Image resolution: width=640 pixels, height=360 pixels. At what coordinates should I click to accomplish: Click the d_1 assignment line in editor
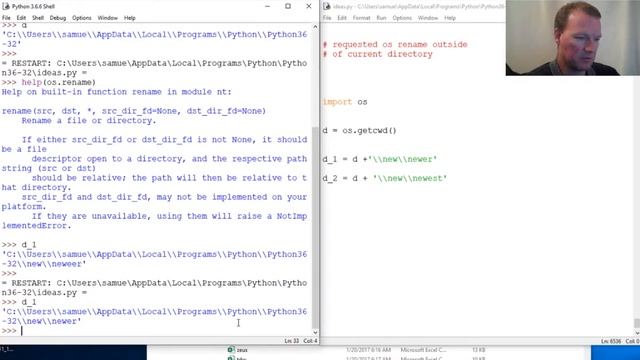[380, 159]
